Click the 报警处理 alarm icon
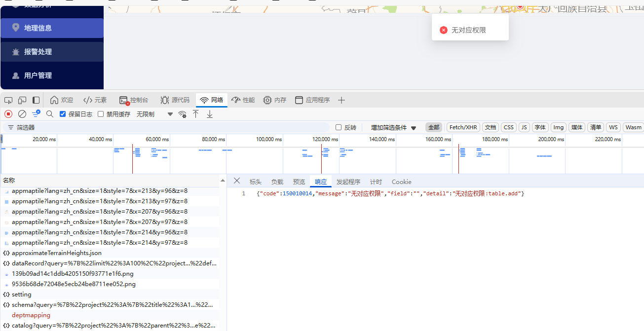 (16, 52)
